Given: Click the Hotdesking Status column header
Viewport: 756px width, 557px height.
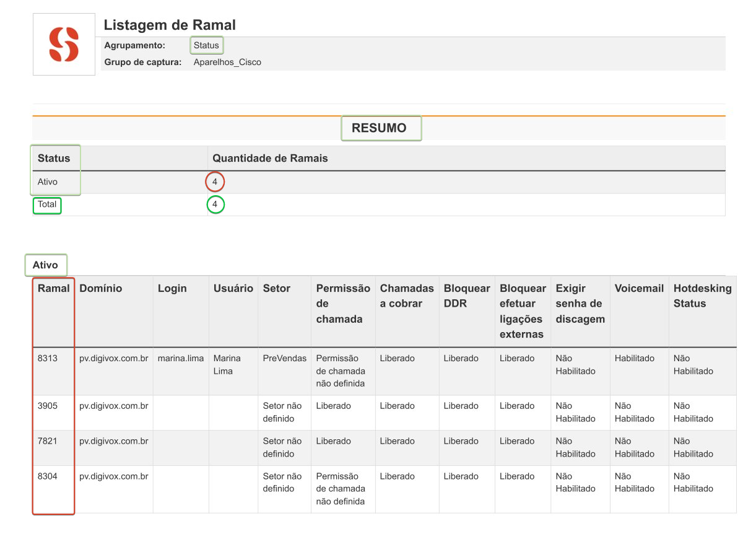Looking at the screenshot, I should click(702, 294).
